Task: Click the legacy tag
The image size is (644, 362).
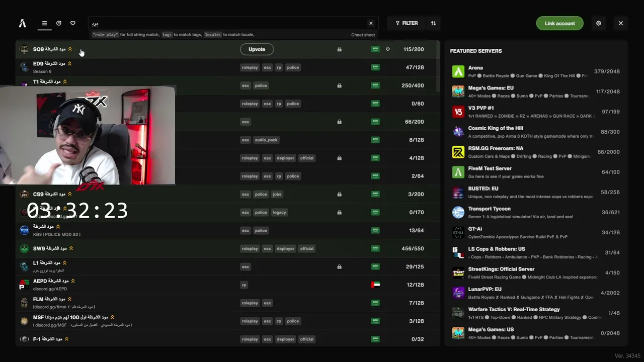Action: pos(279,212)
